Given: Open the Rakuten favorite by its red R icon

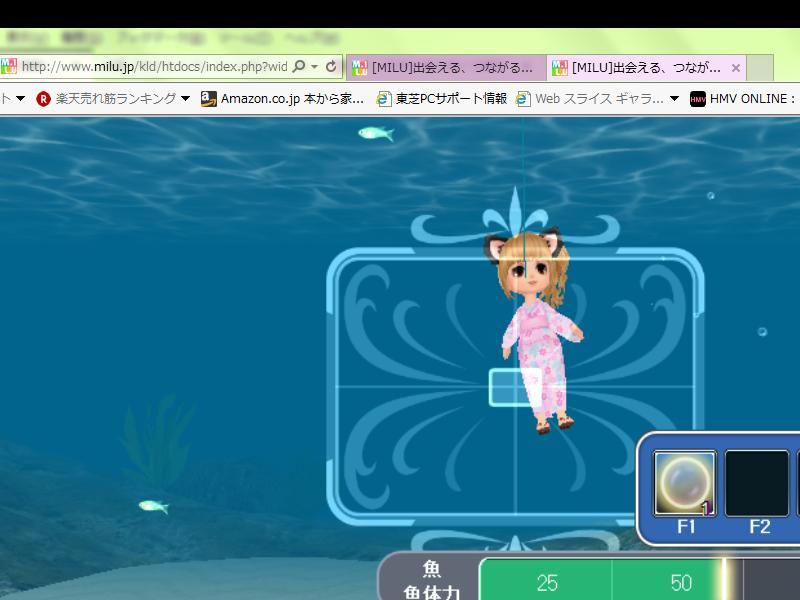Looking at the screenshot, I should (x=43, y=99).
